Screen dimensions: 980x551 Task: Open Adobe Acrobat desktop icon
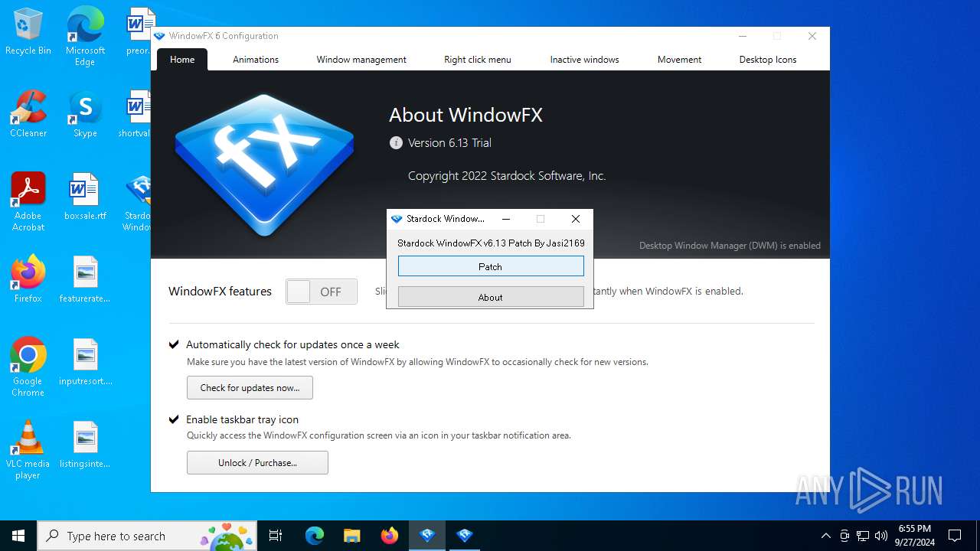28,202
